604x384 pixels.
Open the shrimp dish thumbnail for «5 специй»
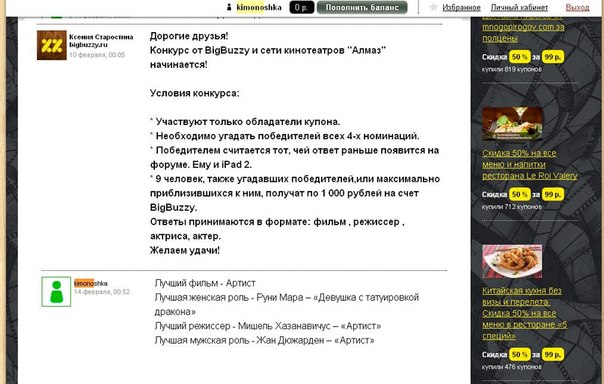[x=512, y=261]
